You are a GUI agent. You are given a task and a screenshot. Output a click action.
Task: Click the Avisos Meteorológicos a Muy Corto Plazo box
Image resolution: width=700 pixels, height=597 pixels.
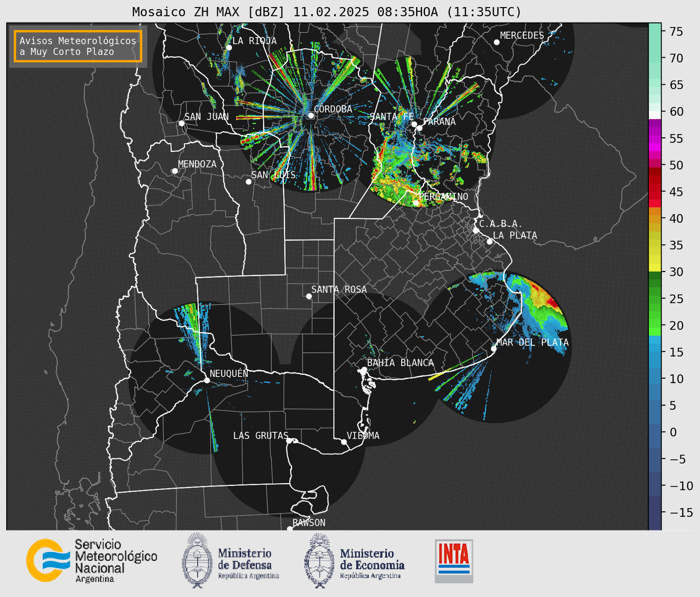point(78,46)
